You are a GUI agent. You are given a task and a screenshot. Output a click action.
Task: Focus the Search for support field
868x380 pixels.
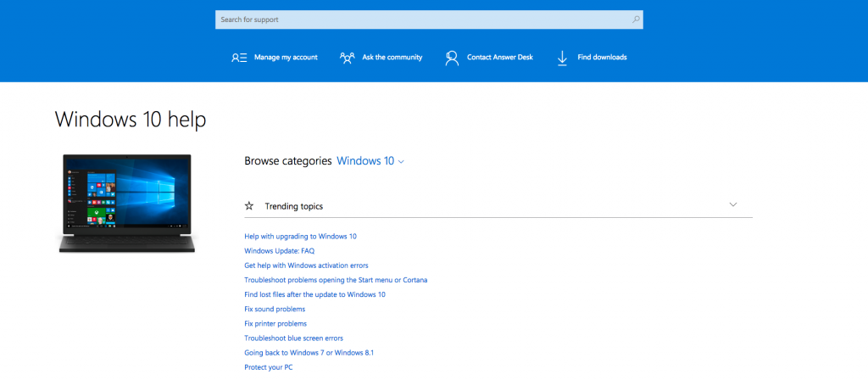(x=429, y=20)
